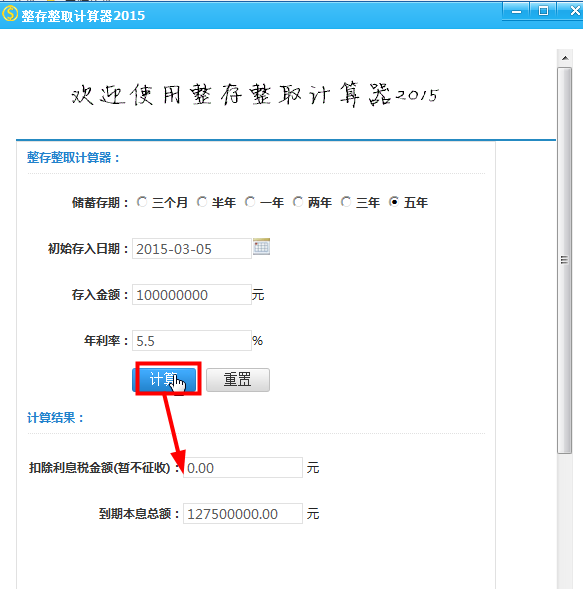Click the 年利率 interest rate field
This screenshot has width=583, height=589.
(192, 341)
